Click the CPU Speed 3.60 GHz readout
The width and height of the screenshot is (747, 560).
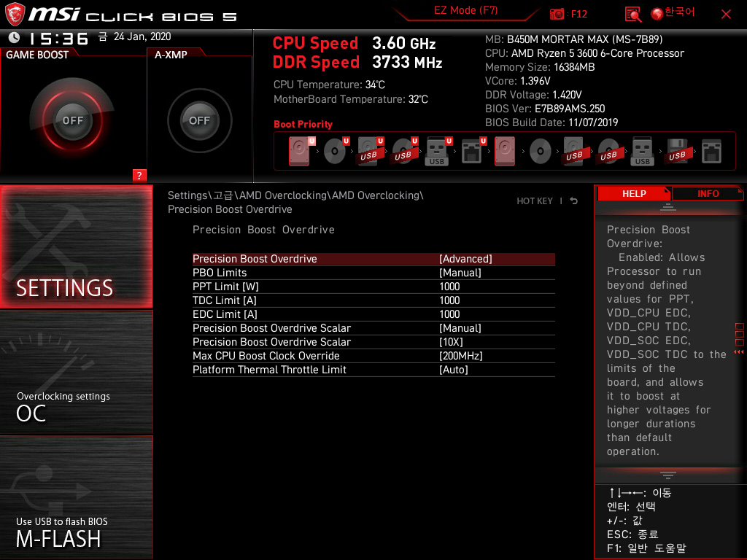point(354,43)
